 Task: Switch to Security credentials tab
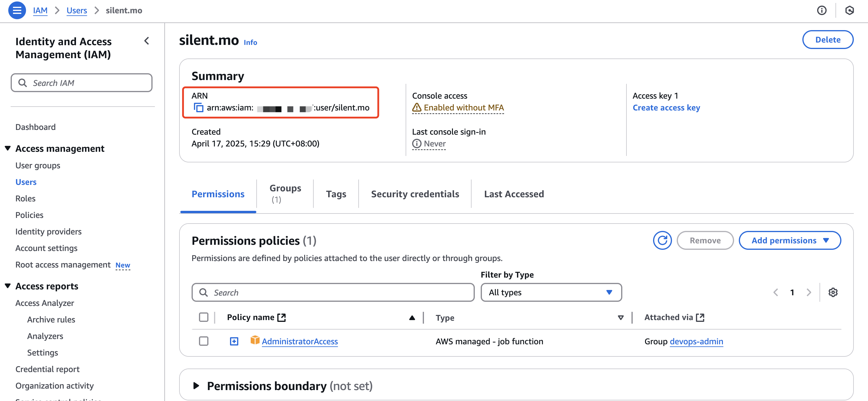click(415, 194)
